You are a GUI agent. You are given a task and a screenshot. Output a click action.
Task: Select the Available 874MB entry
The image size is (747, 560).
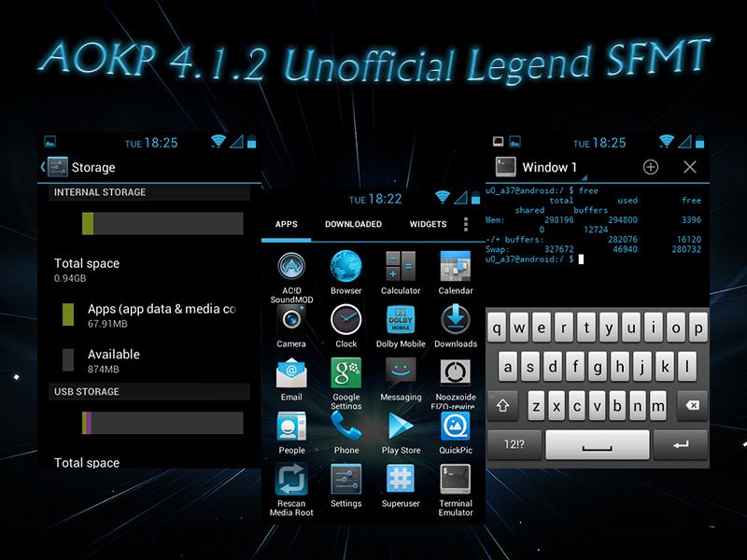[x=149, y=361]
